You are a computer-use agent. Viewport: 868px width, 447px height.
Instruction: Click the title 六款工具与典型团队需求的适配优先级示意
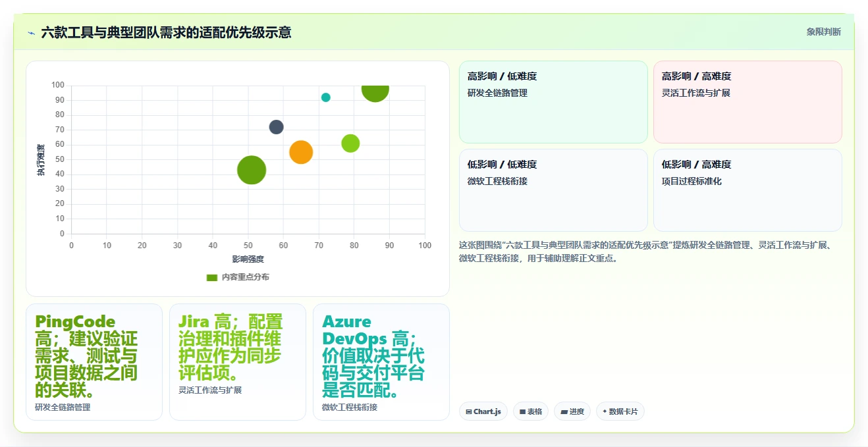click(166, 32)
